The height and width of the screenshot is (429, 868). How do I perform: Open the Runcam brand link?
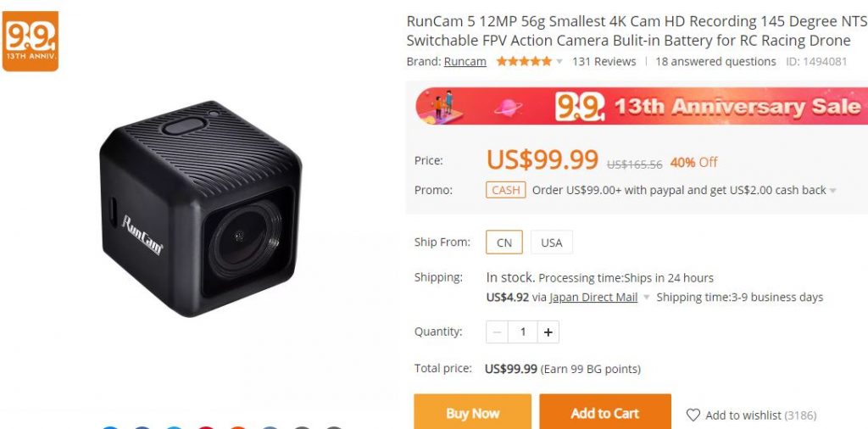pyautogui.click(x=465, y=61)
